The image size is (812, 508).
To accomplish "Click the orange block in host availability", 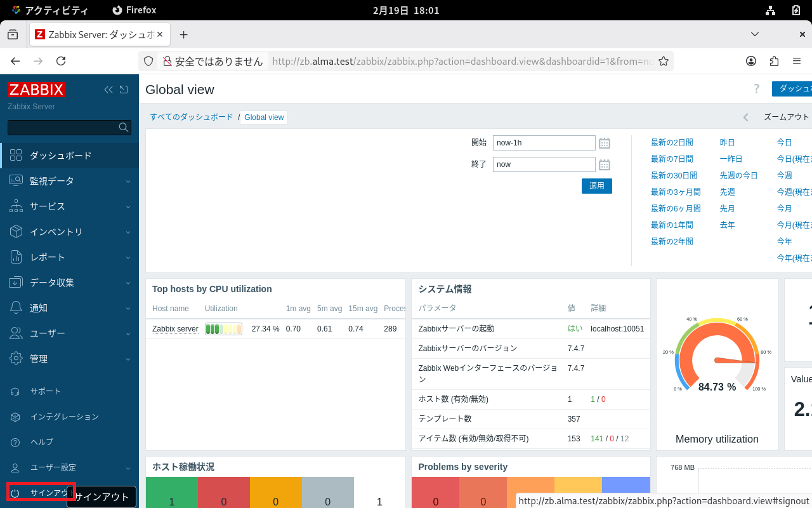I will coord(276,493).
